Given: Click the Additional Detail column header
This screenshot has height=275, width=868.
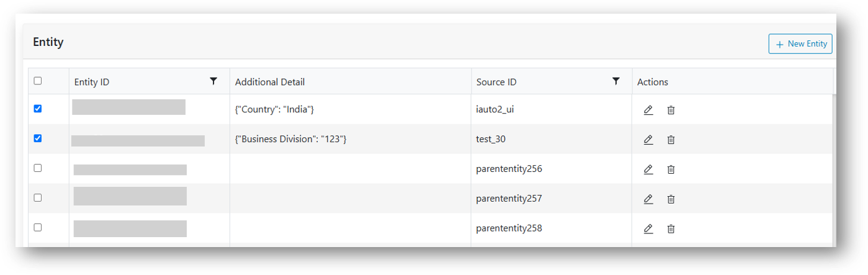Looking at the screenshot, I should (x=270, y=82).
